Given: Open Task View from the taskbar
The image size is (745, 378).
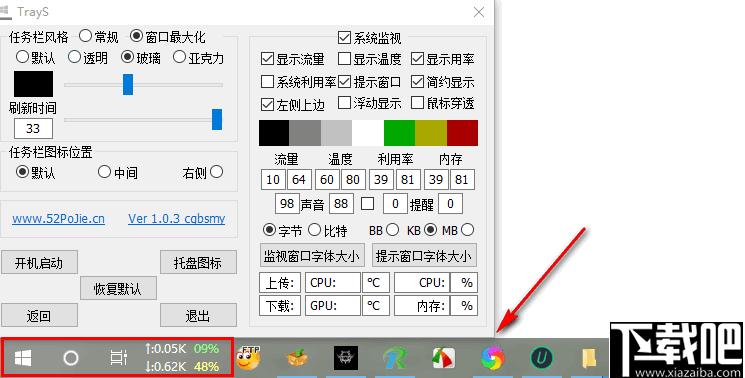Looking at the screenshot, I should point(118,358).
